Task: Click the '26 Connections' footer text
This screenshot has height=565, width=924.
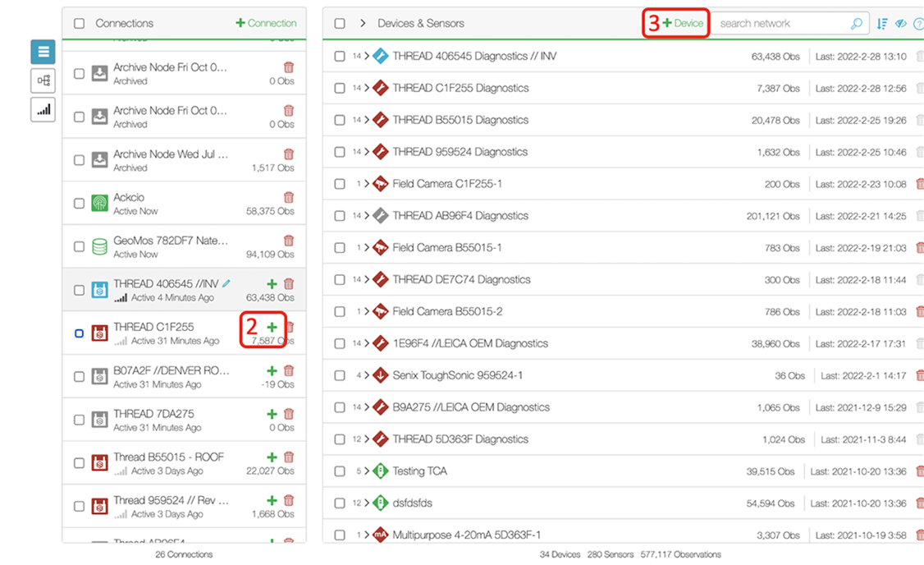Action: pyautogui.click(x=184, y=554)
